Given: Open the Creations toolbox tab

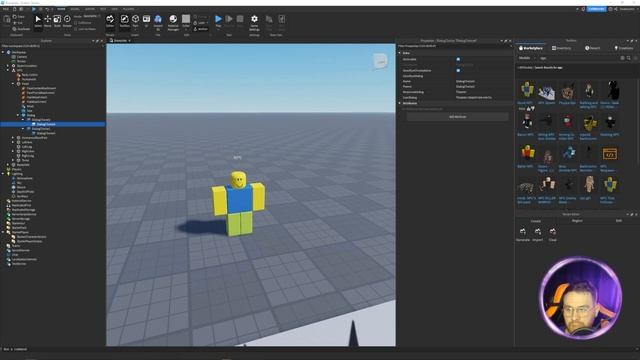Looking at the screenshot, I should [x=624, y=48].
